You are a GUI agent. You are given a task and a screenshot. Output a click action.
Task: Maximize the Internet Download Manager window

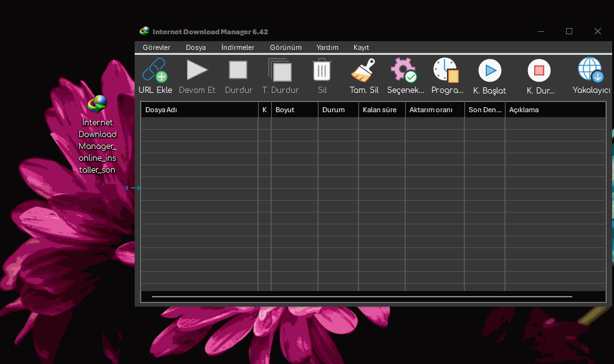[x=569, y=31]
